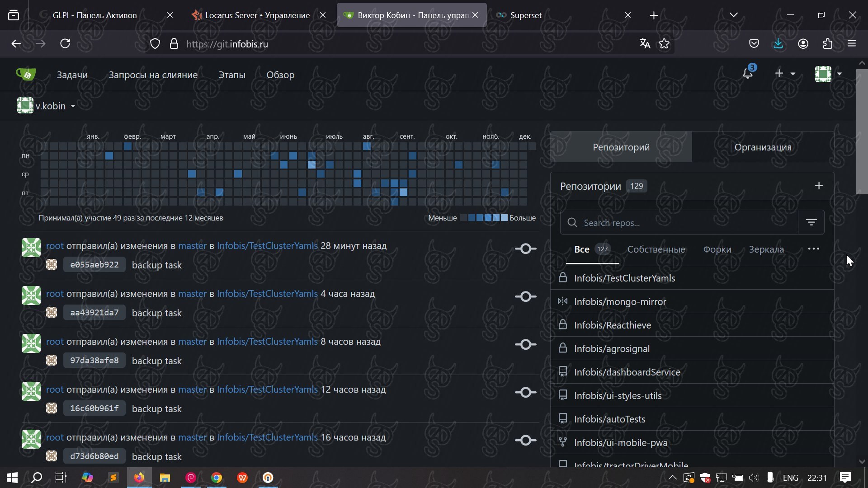Expand more repo filters with three dots

813,249
